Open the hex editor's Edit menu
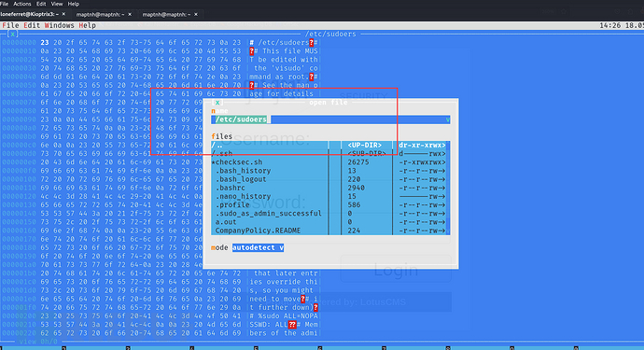Viewport: 644px width, 350px height. (32, 25)
